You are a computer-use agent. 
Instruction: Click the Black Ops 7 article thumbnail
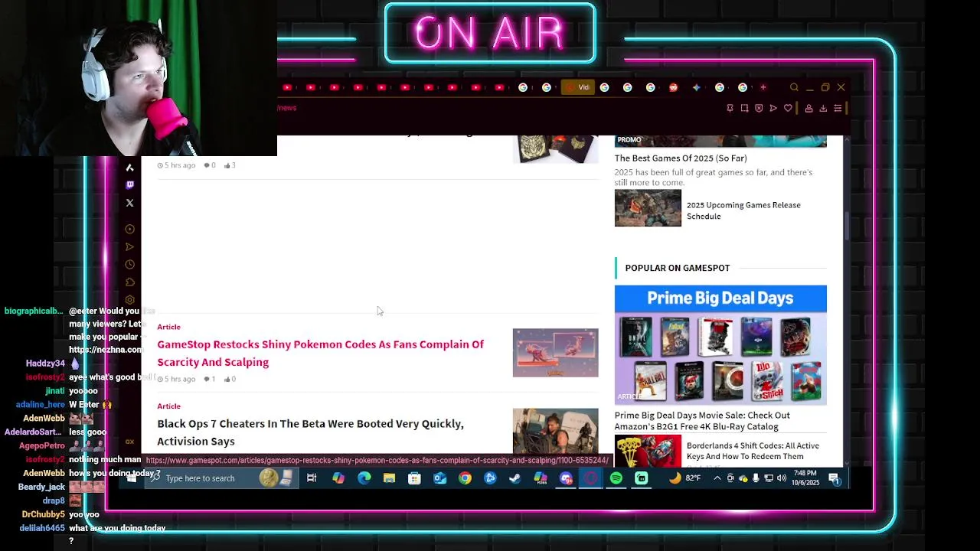click(x=555, y=431)
